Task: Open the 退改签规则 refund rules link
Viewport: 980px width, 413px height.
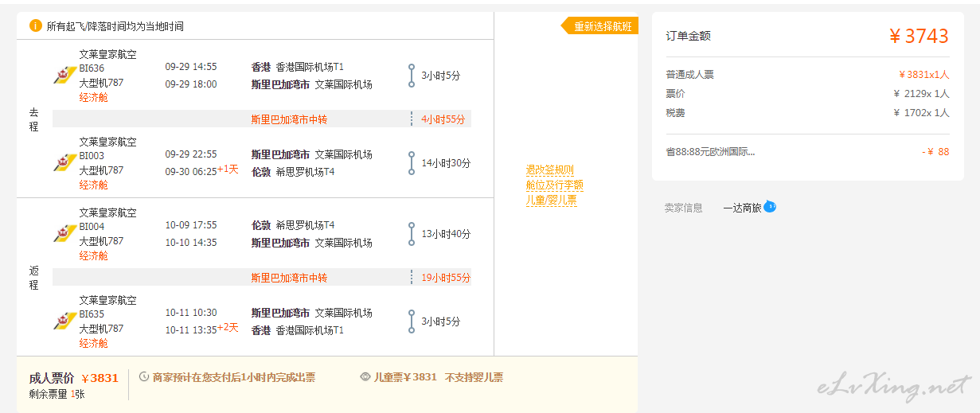Action: tap(549, 170)
